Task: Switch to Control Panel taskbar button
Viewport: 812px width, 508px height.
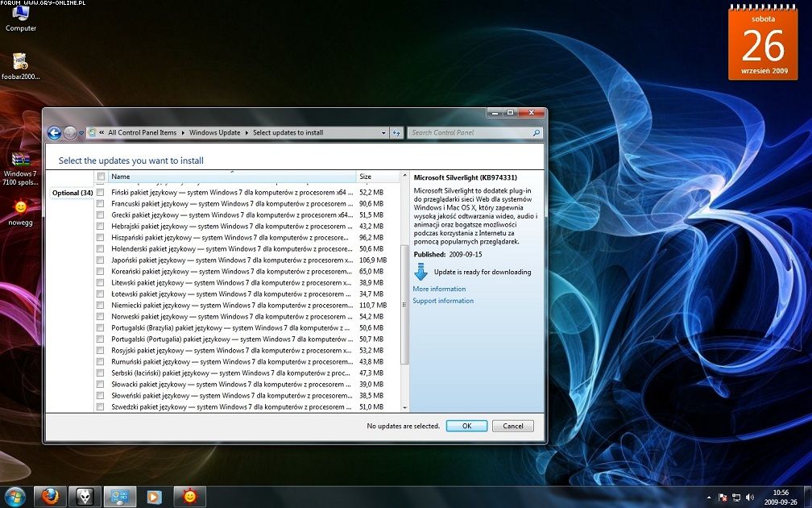Action: (119, 497)
